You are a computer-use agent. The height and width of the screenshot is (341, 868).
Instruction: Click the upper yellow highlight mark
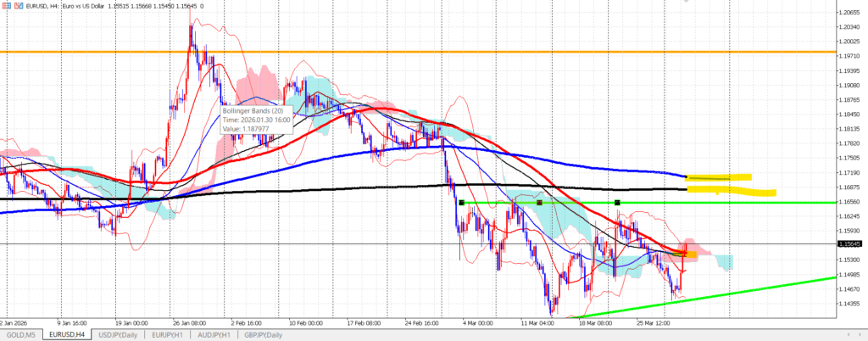coord(717,178)
